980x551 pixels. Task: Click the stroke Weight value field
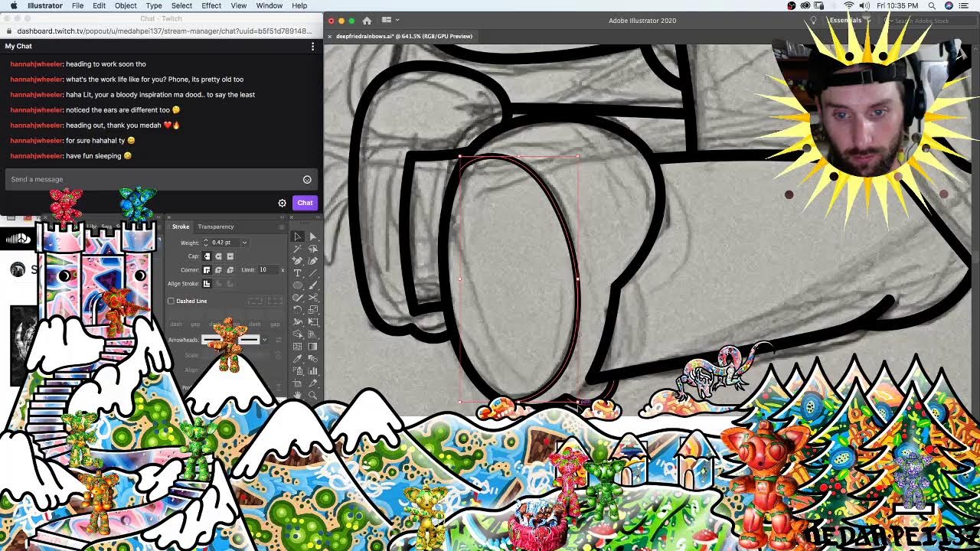[x=225, y=243]
